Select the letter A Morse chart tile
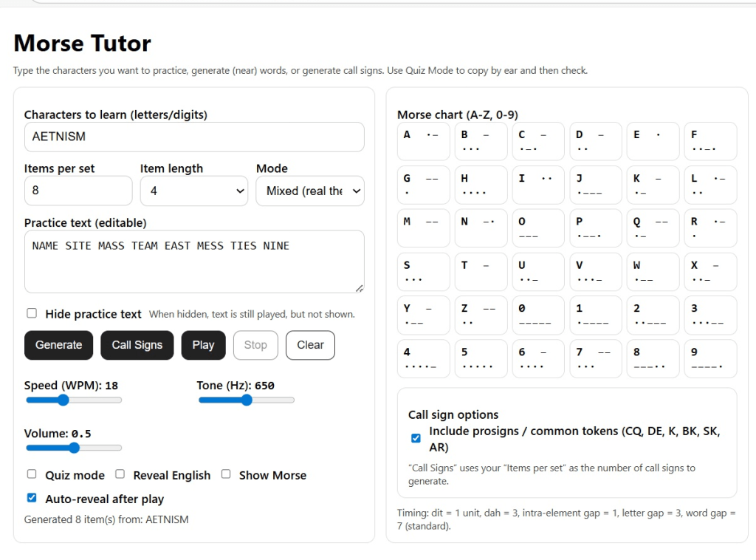This screenshot has height=560, width=756. 423,140
